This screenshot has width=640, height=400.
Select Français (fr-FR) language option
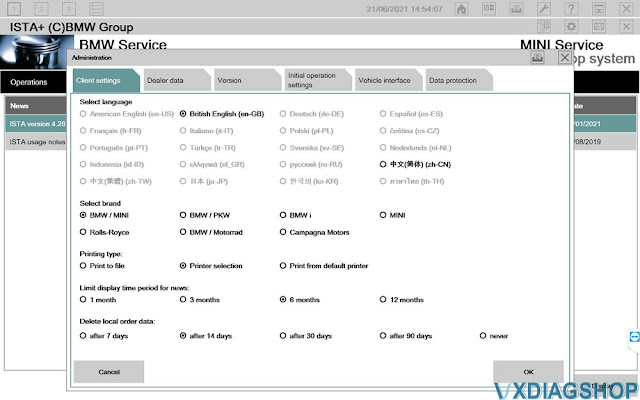[111, 131]
